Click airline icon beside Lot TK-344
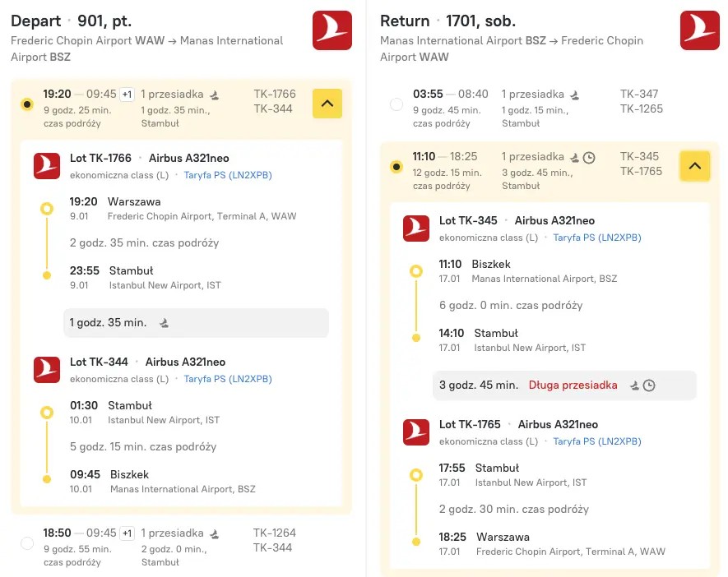The height and width of the screenshot is (577, 728). point(47,369)
